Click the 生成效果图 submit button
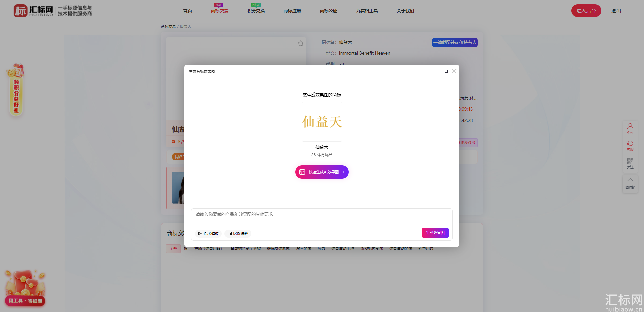The image size is (644, 312). pos(435,233)
